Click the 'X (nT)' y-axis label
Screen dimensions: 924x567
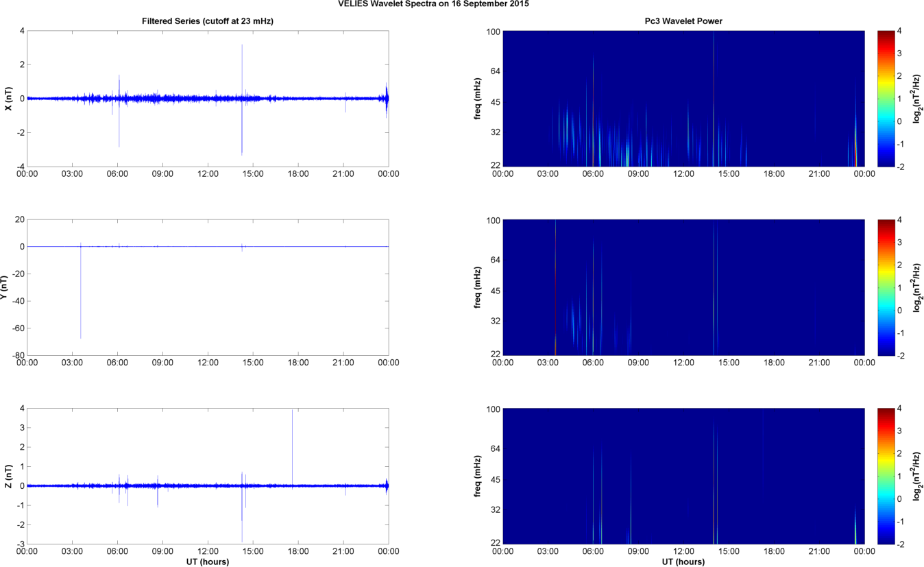[8, 99]
